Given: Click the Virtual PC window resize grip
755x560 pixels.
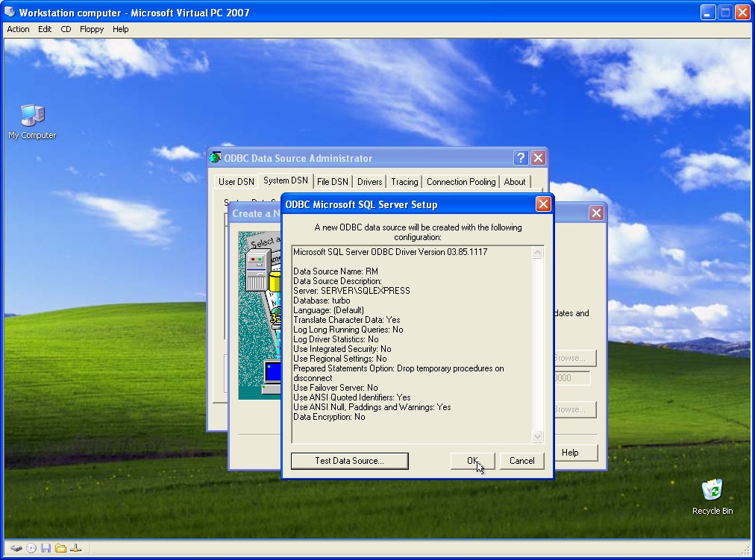Looking at the screenshot, I should pos(746,550).
